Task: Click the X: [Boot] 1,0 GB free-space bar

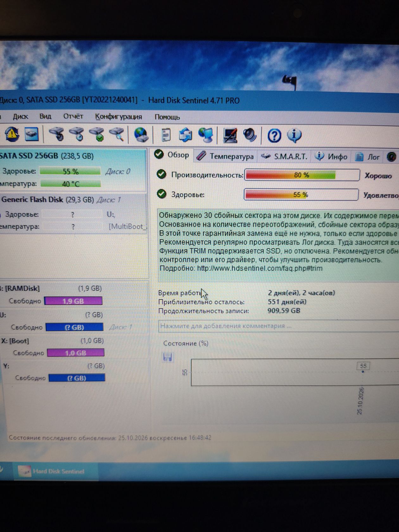Action: click(x=76, y=353)
